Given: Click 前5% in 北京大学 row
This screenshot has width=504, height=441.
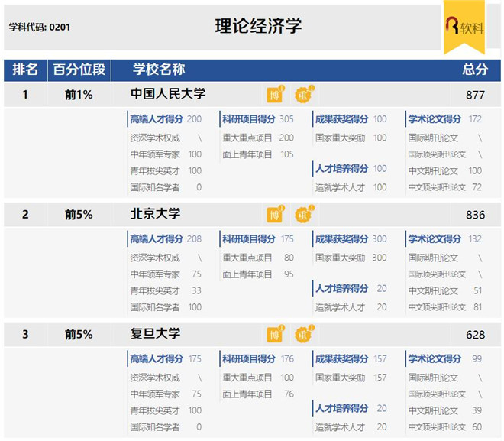Looking at the screenshot, I should (79, 215).
